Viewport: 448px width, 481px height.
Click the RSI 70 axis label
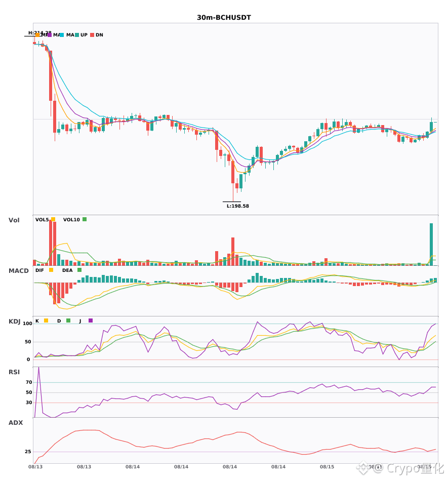point(29,382)
